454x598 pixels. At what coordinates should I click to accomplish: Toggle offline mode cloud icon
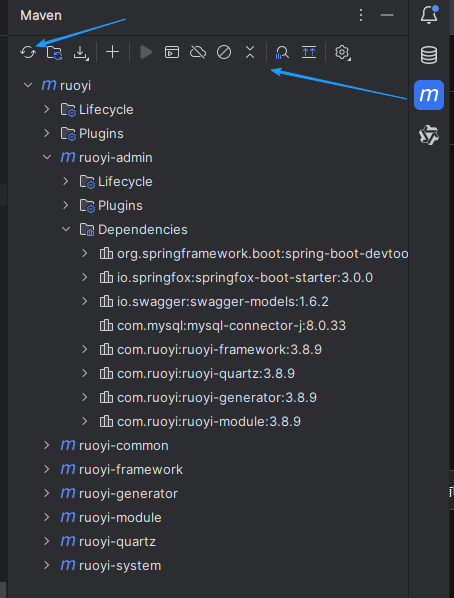(x=198, y=52)
